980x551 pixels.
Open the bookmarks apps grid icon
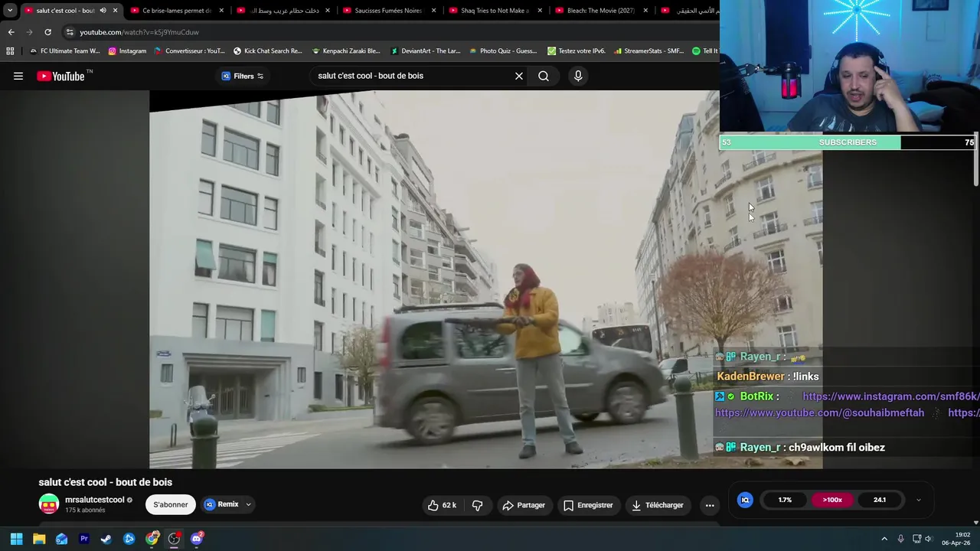10,51
